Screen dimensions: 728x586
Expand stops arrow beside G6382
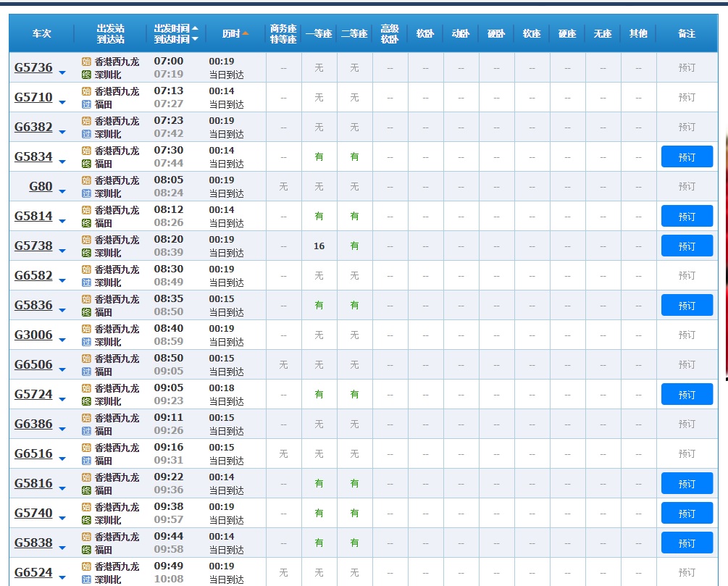tap(62, 133)
